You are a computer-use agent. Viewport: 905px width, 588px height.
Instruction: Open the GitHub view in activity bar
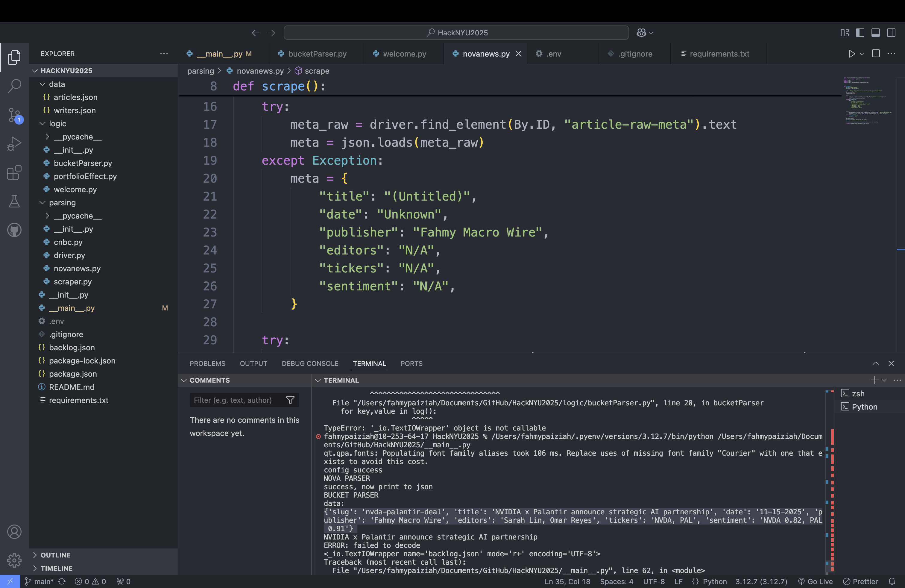click(x=14, y=230)
